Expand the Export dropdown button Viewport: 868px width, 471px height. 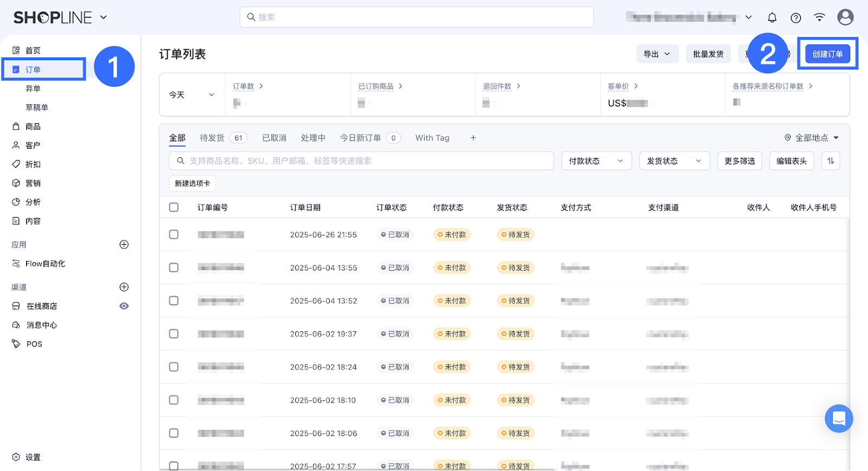pos(657,54)
